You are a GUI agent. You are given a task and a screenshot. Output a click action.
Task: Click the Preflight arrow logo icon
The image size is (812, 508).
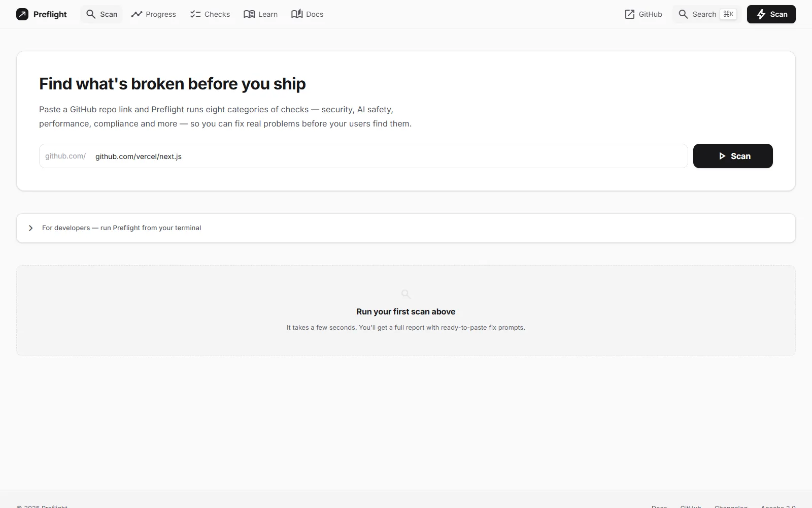tap(22, 14)
